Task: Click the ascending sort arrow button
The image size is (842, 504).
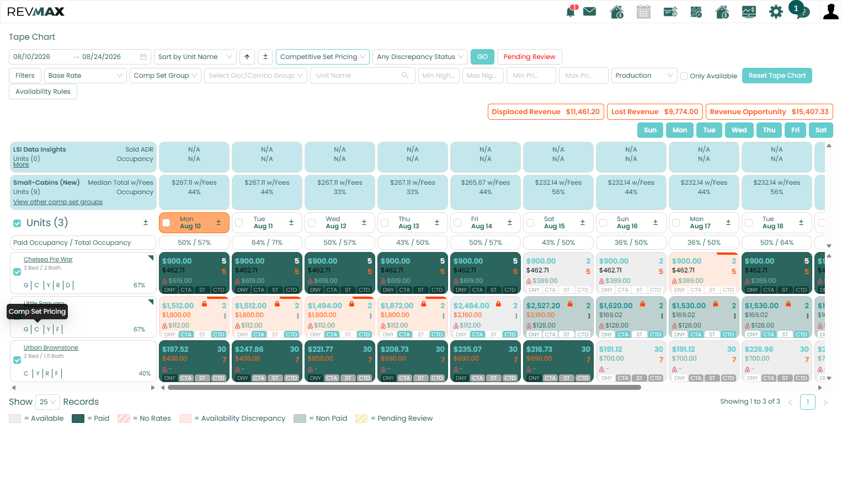Action: (x=247, y=57)
